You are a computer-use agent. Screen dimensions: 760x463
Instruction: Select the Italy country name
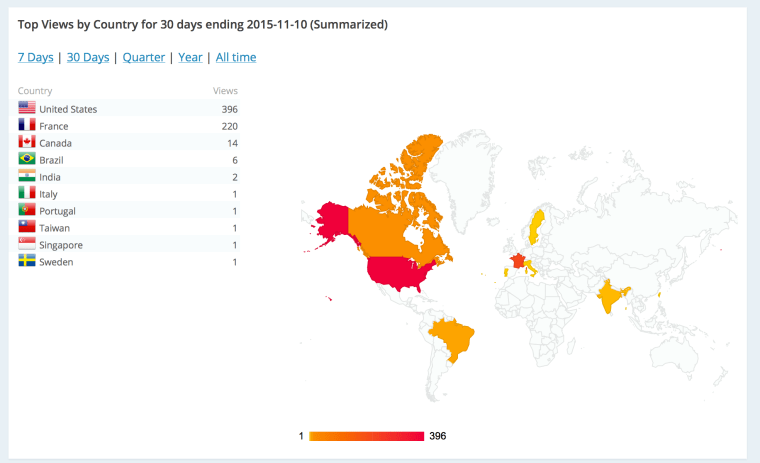point(48,194)
